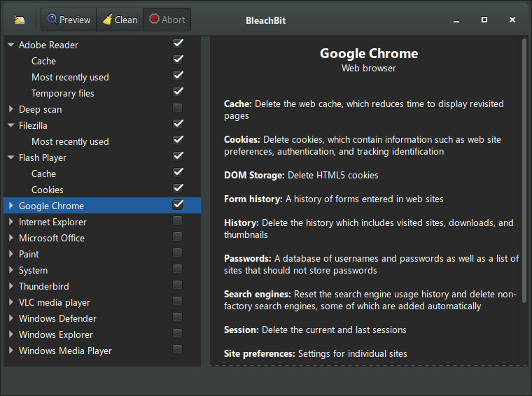Check the Windows Explorer checkbox
Viewport: 532px width, 396px height.
click(177, 333)
